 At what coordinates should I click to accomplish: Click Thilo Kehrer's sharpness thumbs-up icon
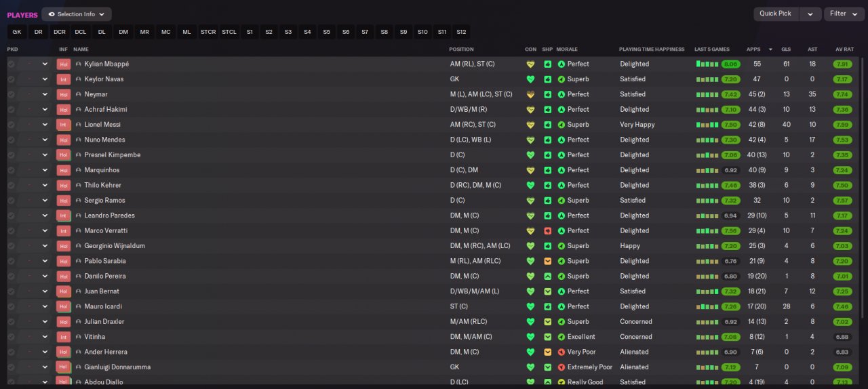(547, 185)
